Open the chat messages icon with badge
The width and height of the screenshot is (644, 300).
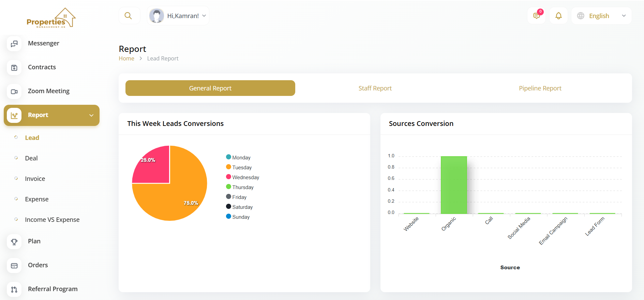pos(536,16)
